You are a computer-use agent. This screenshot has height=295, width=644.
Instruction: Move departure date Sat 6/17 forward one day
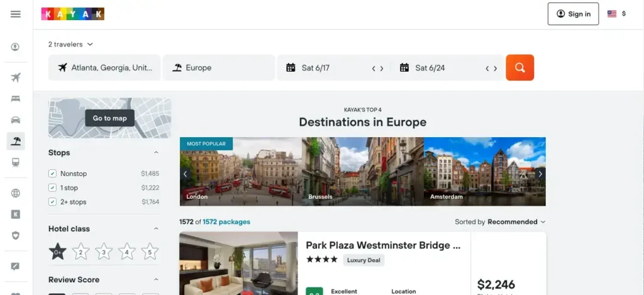[382, 69]
